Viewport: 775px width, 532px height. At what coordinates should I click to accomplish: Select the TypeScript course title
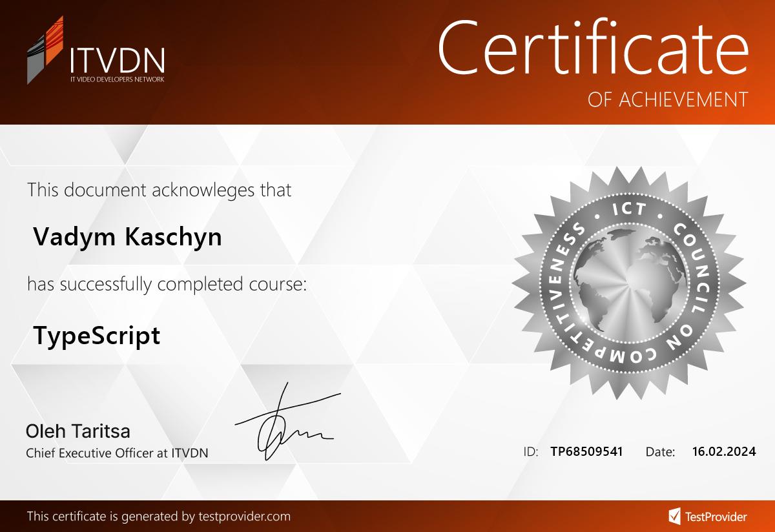[x=96, y=336]
